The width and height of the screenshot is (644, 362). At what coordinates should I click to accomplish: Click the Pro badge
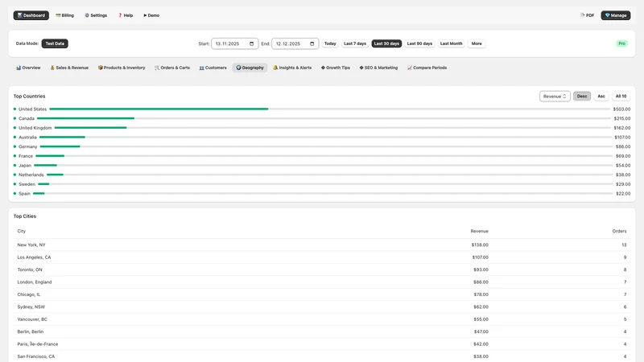click(621, 43)
